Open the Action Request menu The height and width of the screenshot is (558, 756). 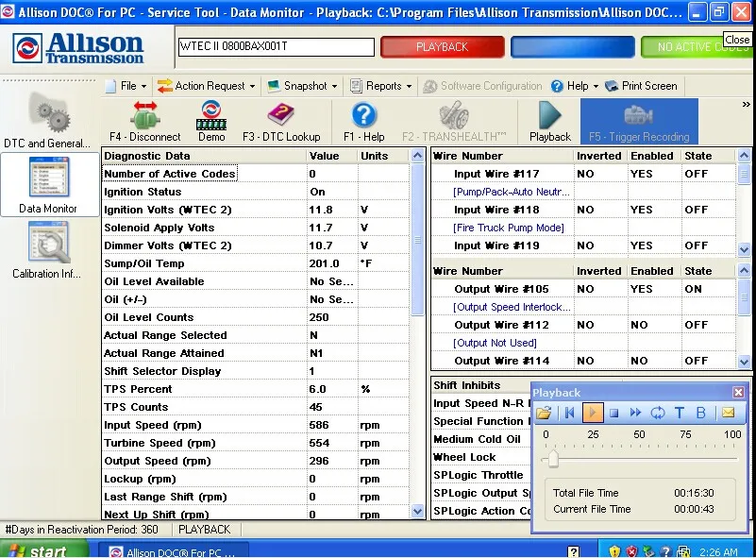207,86
